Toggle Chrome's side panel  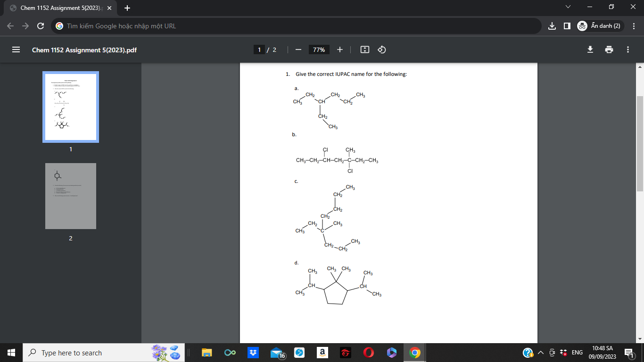pyautogui.click(x=568, y=26)
